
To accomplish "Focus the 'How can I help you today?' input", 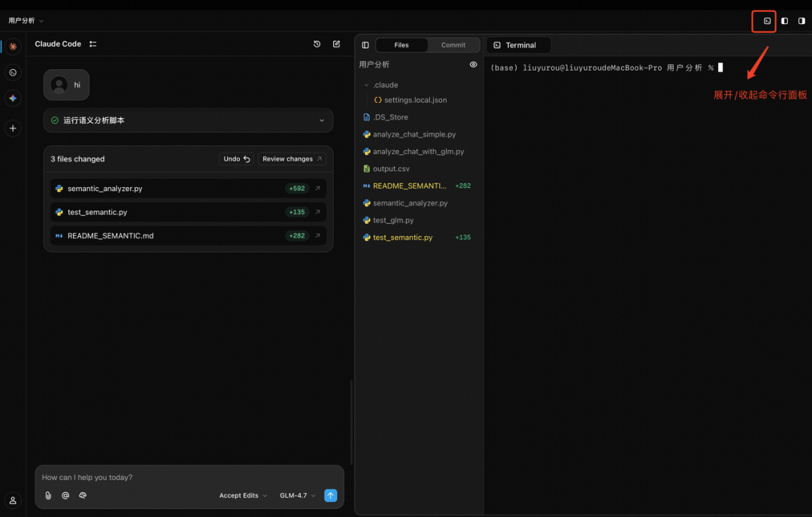I will tap(189, 477).
